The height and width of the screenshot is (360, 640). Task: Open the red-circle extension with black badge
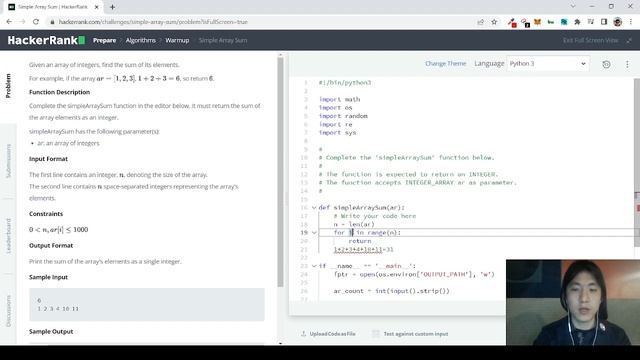point(525,22)
